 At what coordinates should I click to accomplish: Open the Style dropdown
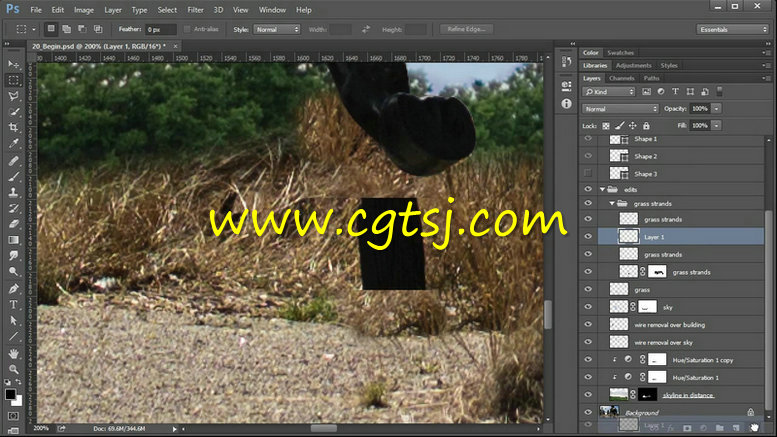click(x=277, y=29)
